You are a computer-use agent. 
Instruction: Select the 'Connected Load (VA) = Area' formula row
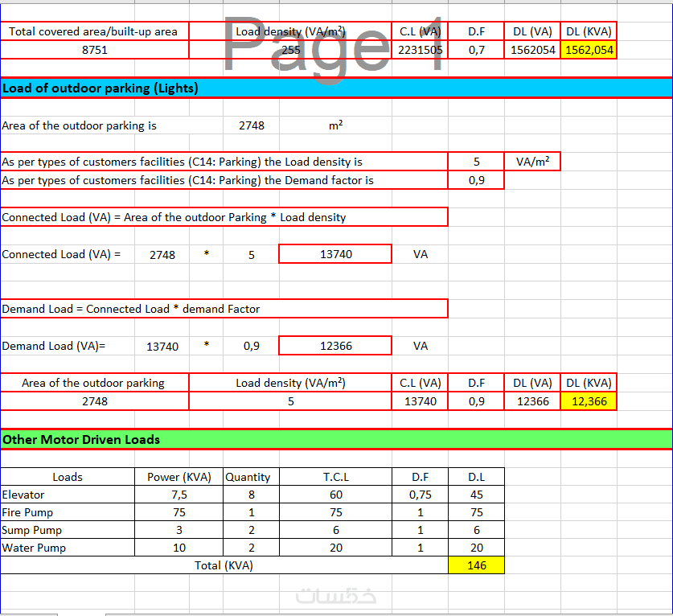click(x=224, y=217)
